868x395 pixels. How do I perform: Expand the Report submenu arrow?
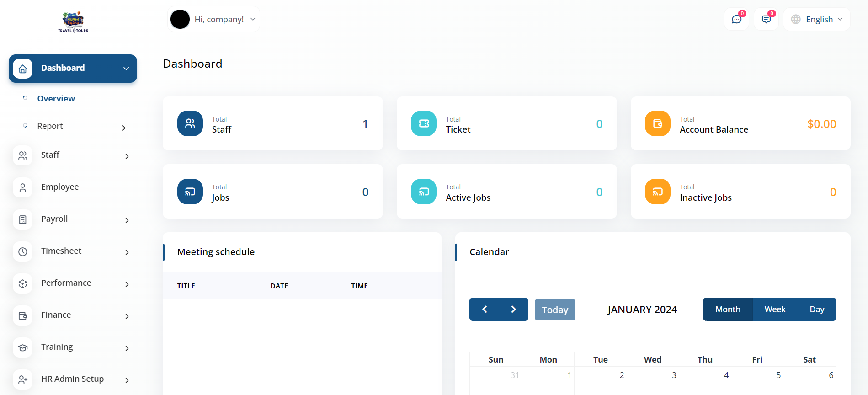(124, 128)
